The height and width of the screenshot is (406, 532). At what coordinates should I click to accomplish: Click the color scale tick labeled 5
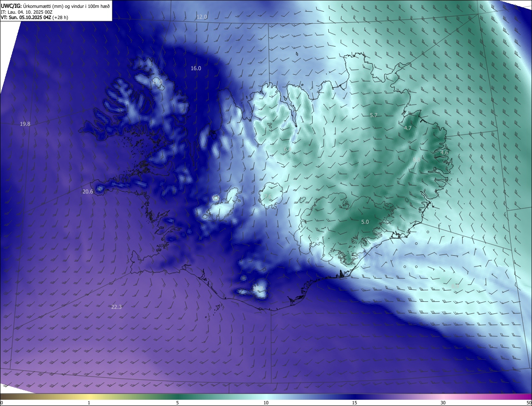coord(177,403)
